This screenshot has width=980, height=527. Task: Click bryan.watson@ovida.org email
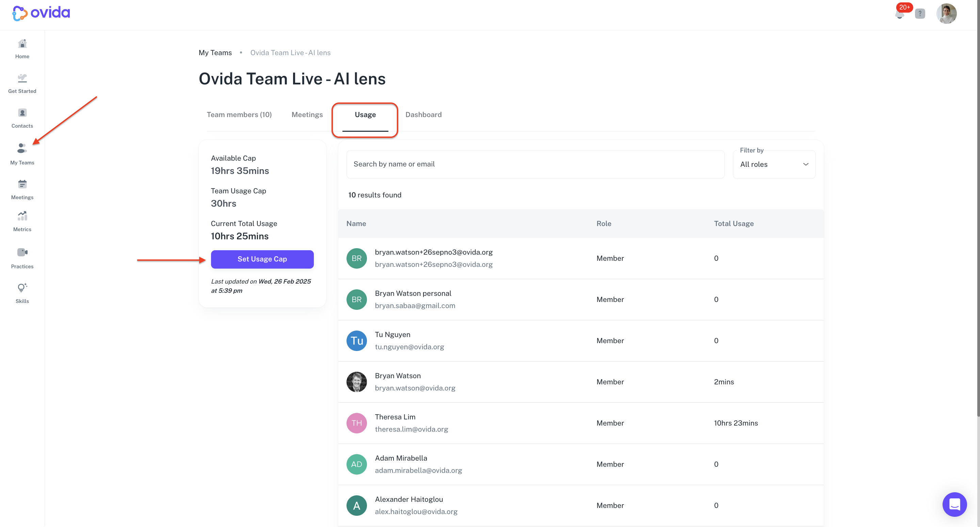pyautogui.click(x=415, y=388)
